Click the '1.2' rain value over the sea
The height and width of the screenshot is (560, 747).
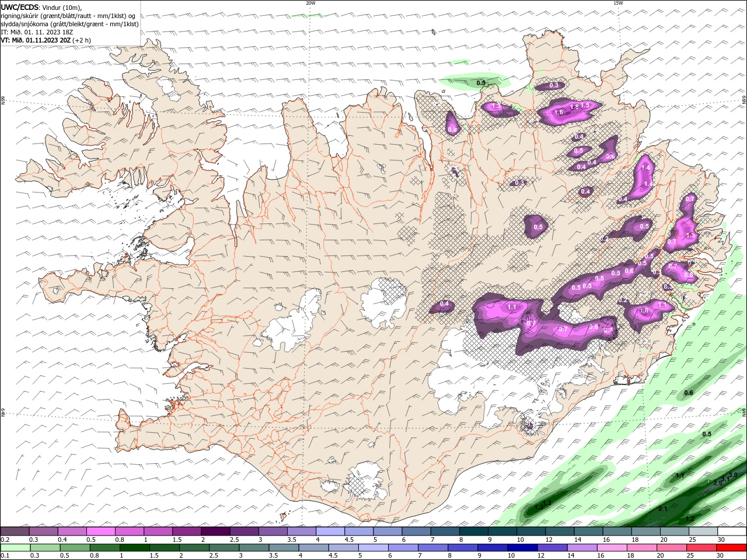click(690, 519)
